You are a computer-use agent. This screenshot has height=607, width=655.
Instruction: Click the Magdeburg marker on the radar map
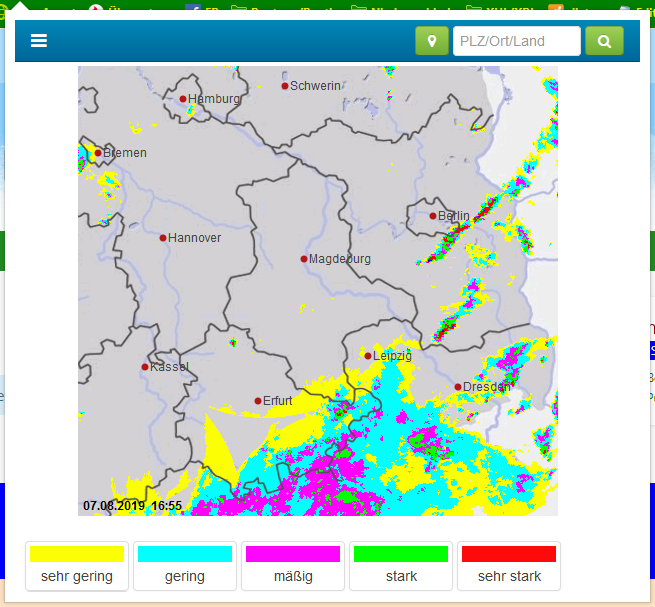[304, 259]
